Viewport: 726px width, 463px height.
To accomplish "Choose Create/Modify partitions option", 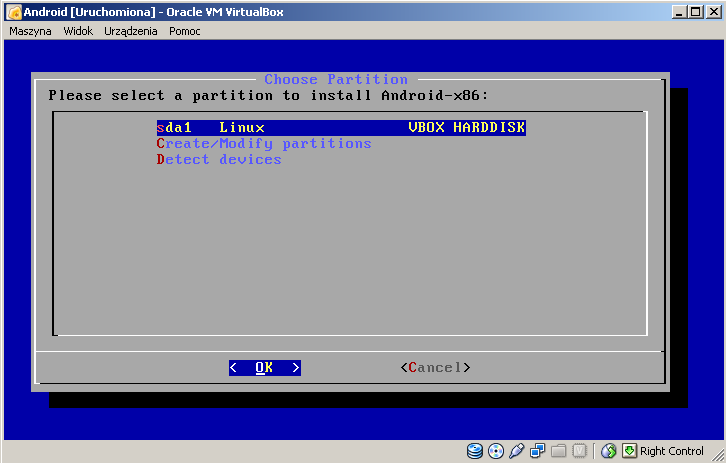I will point(264,144).
